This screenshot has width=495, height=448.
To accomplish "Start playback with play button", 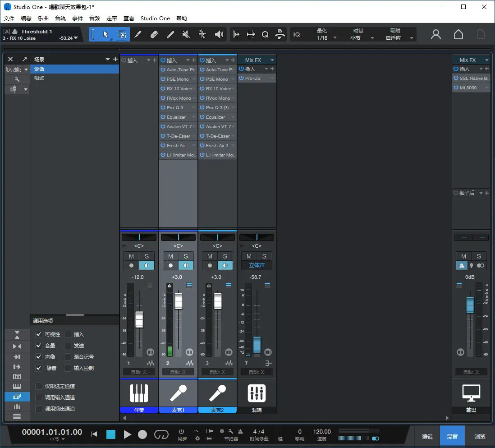I will 127,434.
